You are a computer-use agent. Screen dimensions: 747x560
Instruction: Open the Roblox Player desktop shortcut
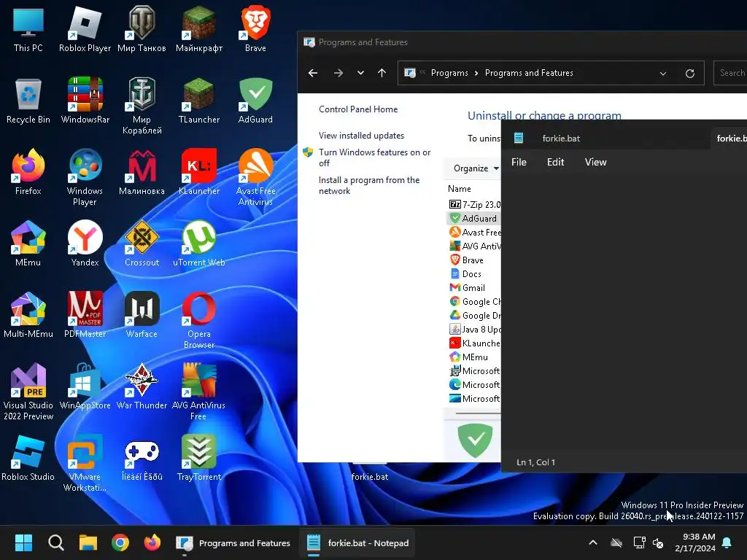point(85,28)
